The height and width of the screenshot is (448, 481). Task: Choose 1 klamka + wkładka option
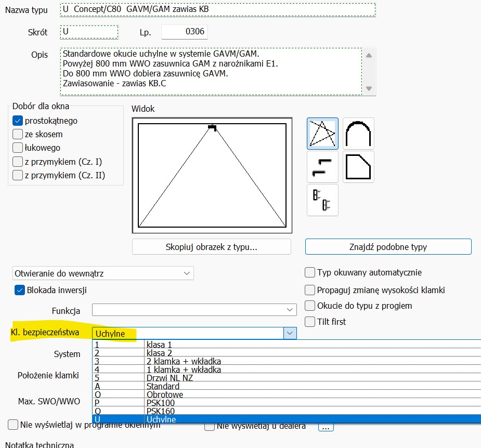click(x=287, y=370)
